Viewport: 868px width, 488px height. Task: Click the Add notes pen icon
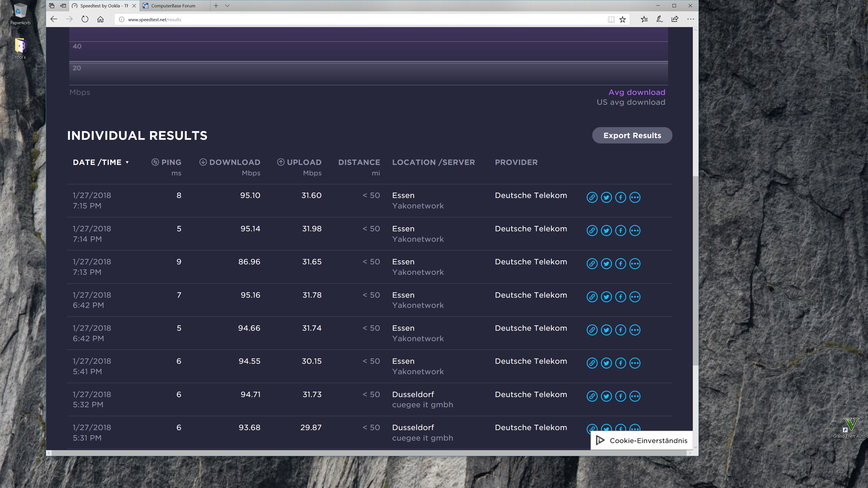tap(659, 19)
